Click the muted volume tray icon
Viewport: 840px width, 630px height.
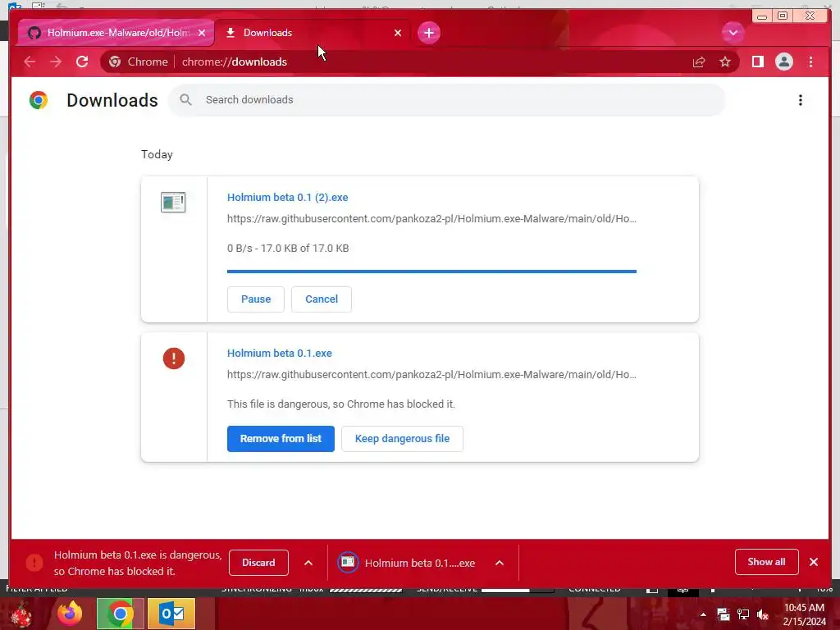pos(763,614)
